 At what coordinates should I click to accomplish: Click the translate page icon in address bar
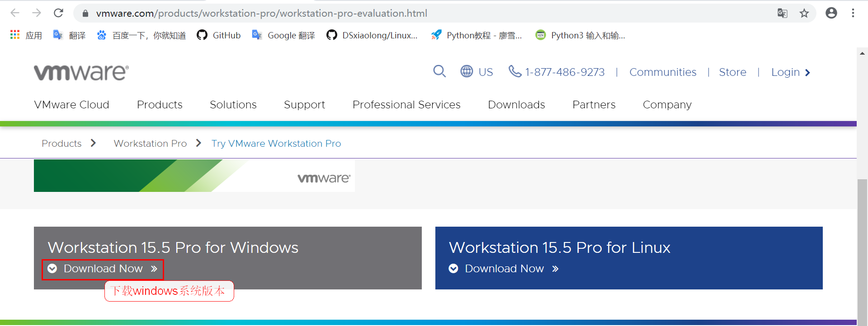coord(783,13)
